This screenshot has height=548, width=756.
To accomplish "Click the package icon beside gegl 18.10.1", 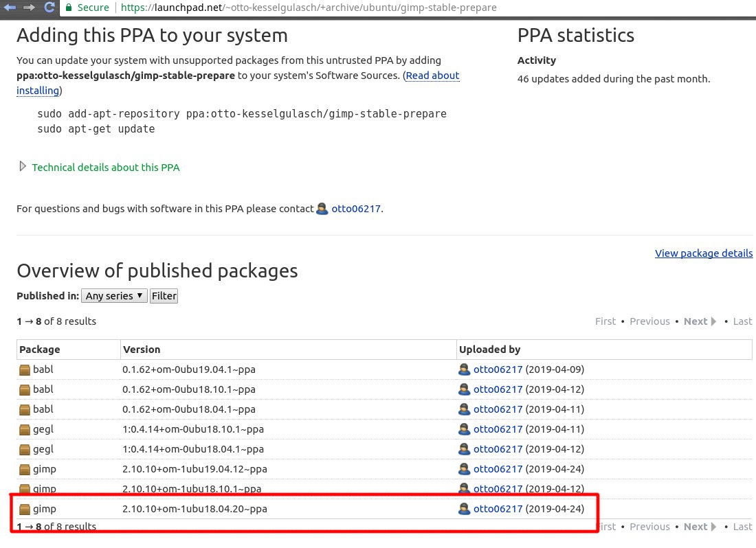I will coord(25,430).
